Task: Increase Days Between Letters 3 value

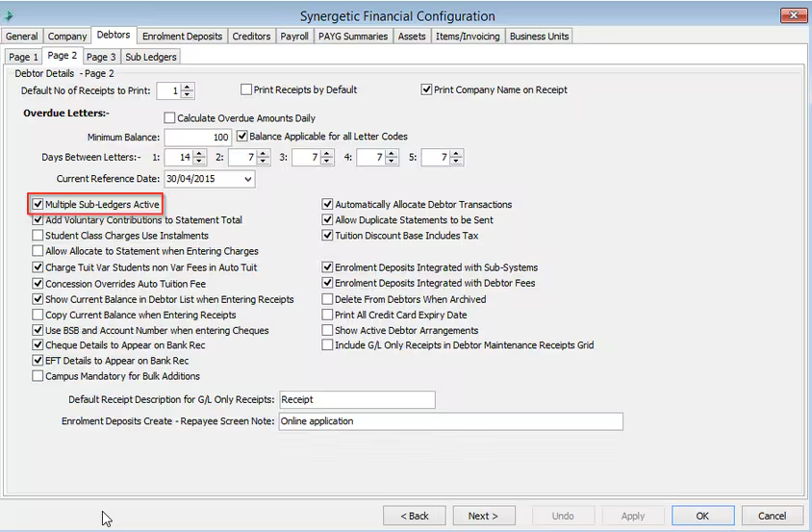Action: 327,154
